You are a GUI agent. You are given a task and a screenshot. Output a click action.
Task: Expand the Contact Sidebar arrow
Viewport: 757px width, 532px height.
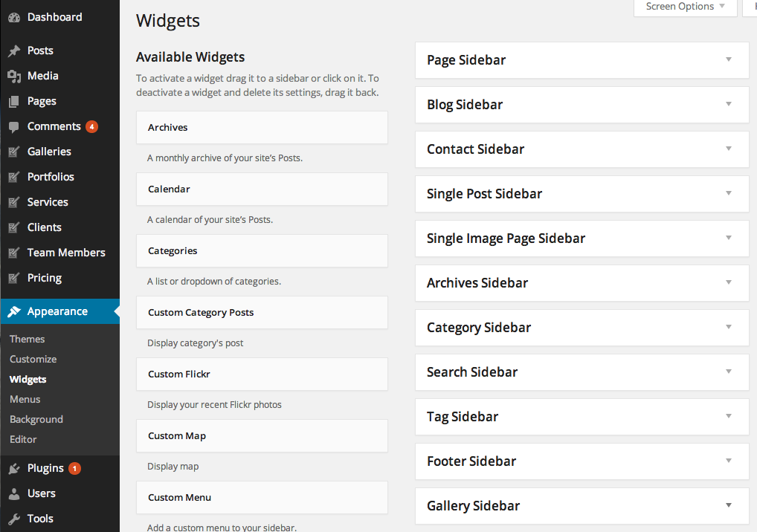[x=729, y=149]
